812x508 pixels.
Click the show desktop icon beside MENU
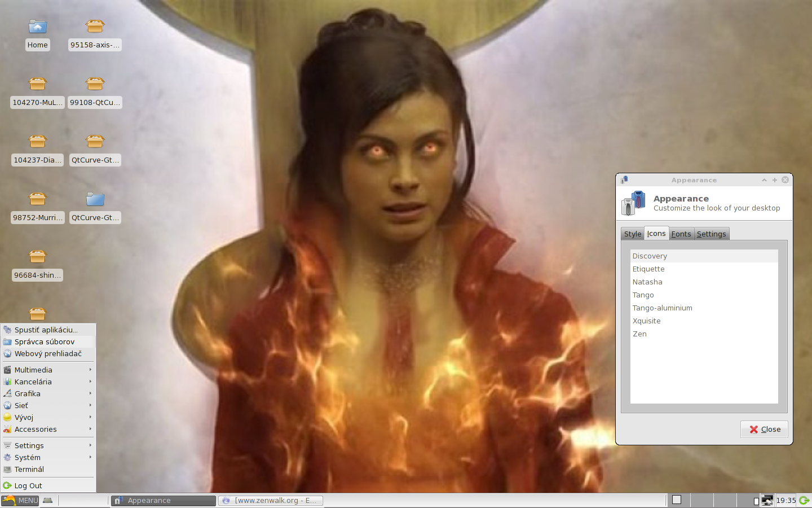(x=48, y=501)
